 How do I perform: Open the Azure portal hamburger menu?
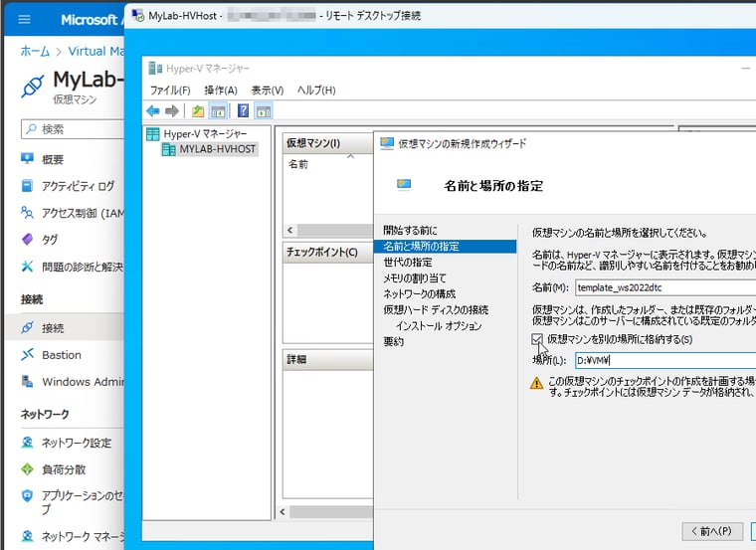pos(24,19)
